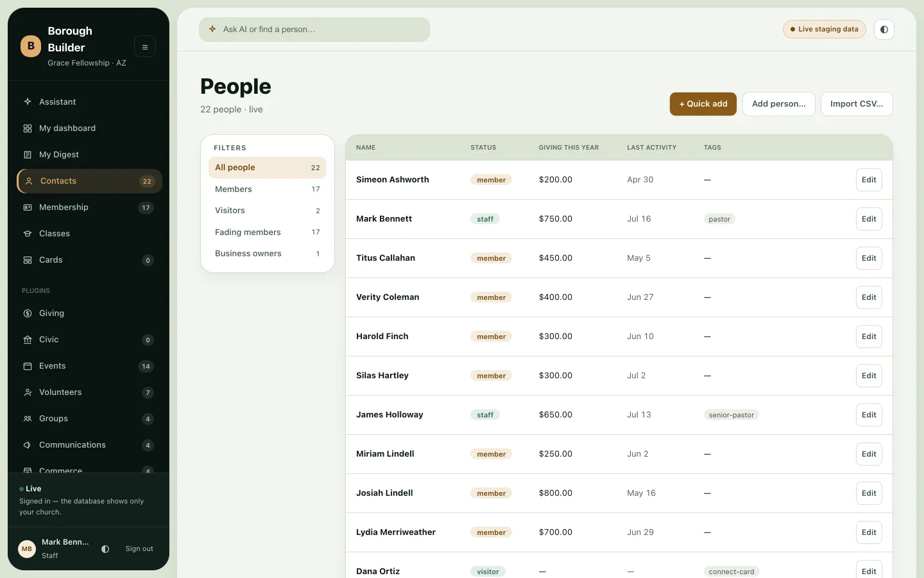Show Business owners filter
Screen dimensions: 924x578
(x=268, y=254)
